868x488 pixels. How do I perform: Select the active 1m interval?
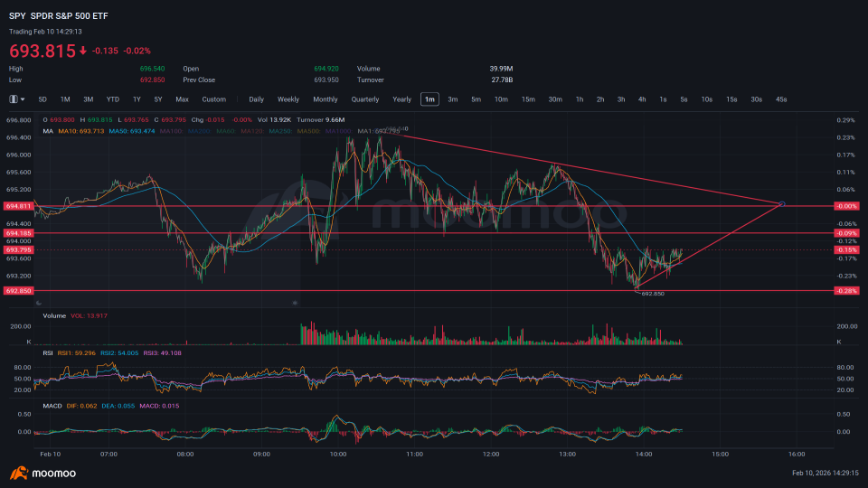pyautogui.click(x=429, y=99)
